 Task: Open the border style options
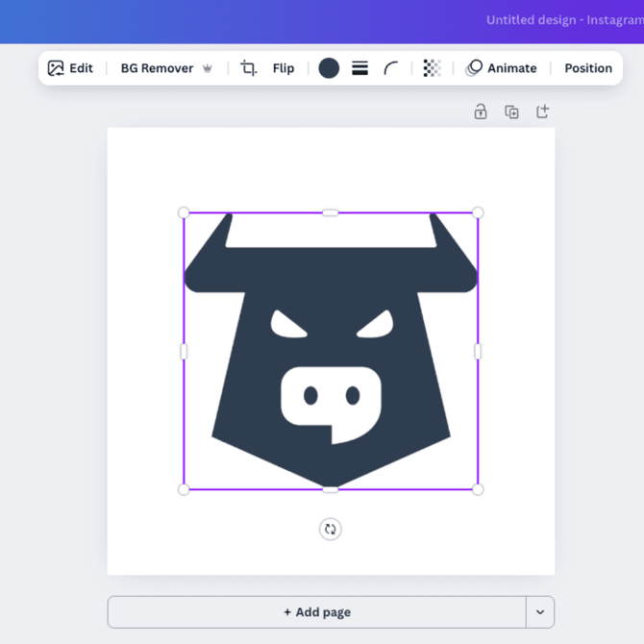(359, 68)
